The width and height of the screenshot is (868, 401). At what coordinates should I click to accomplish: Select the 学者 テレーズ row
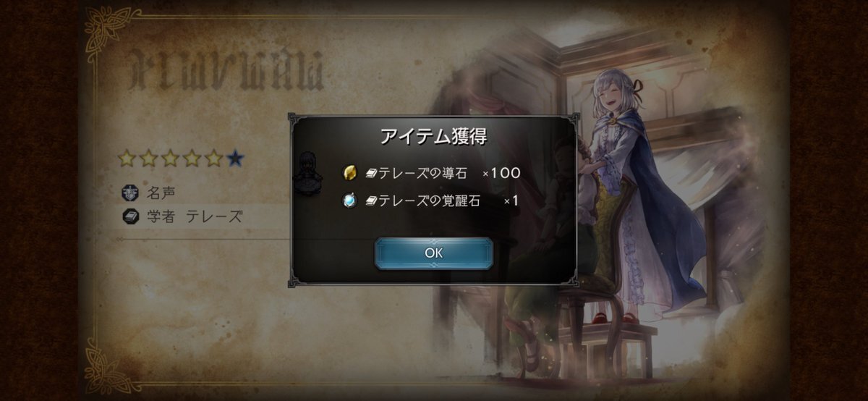coord(205,216)
